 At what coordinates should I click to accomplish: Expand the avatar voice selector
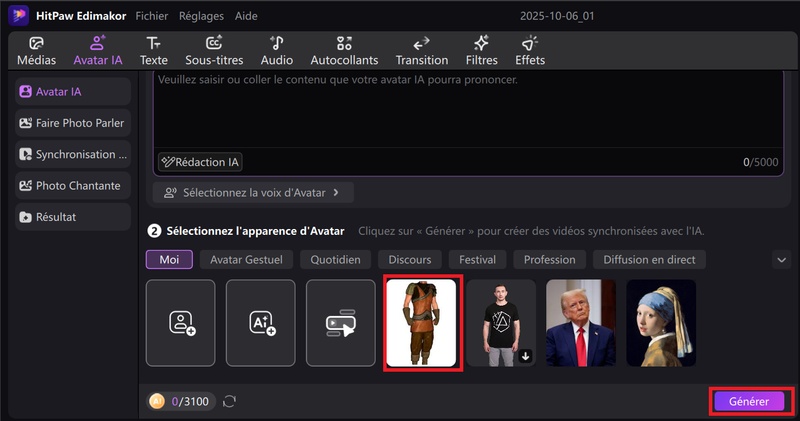[253, 192]
